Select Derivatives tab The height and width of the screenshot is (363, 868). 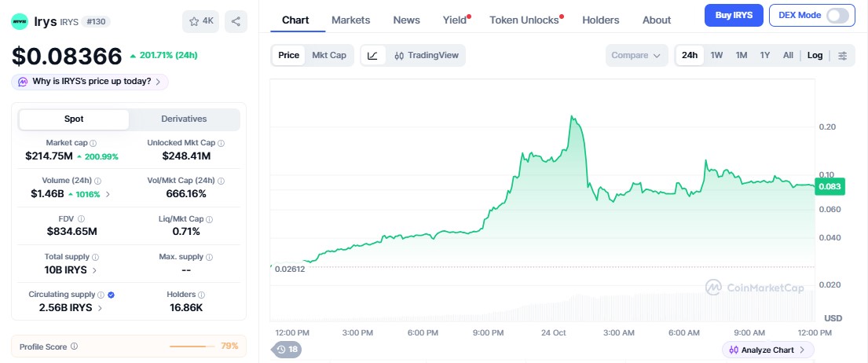(x=184, y=119)
